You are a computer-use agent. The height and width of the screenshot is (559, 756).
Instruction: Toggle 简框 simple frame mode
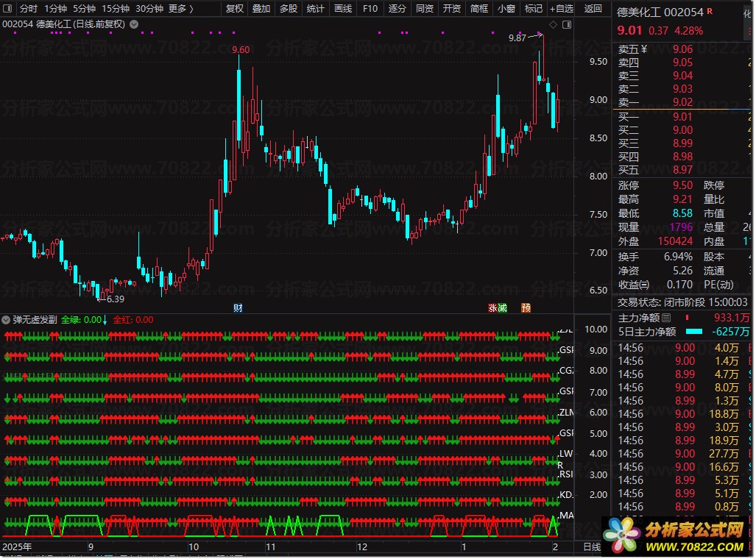(x=478, y=8)
